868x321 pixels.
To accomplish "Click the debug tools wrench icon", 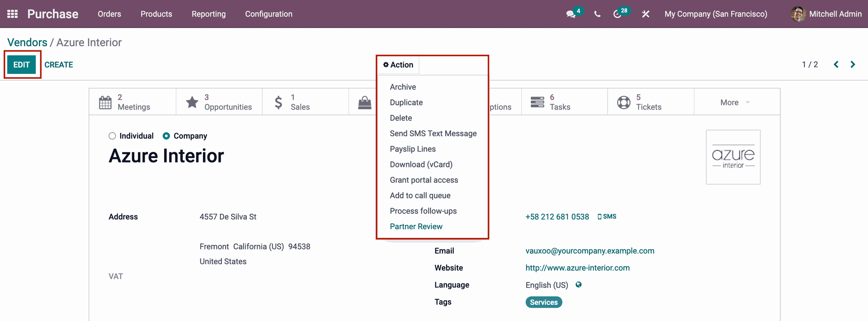I will tap(646, 14).
